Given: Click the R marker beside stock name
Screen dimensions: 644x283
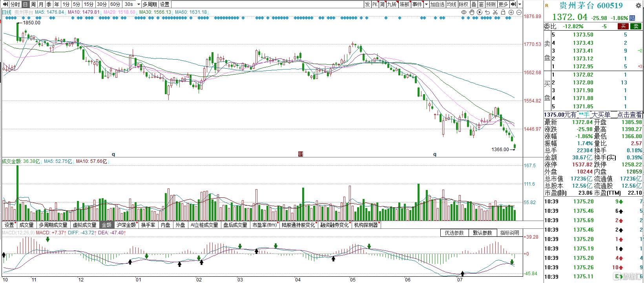Looking at the screenshot, I should (x=547, y=5).
